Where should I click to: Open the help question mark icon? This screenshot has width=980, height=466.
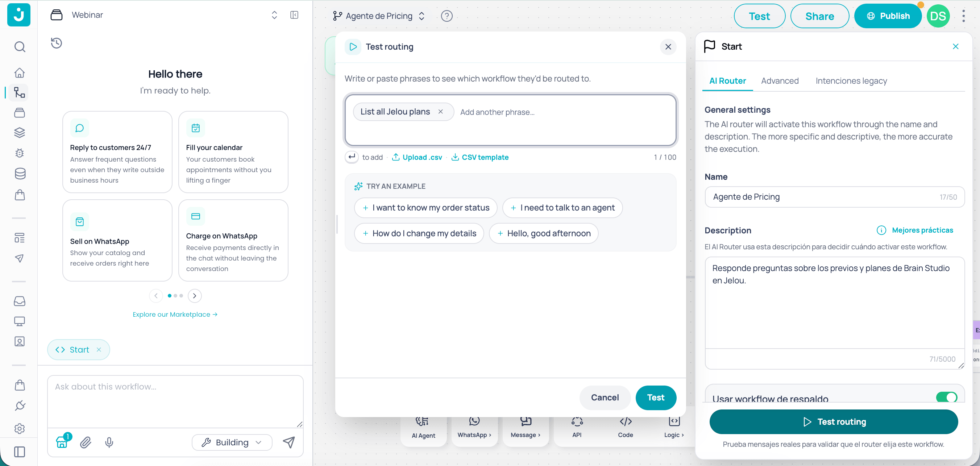(447, 16)
